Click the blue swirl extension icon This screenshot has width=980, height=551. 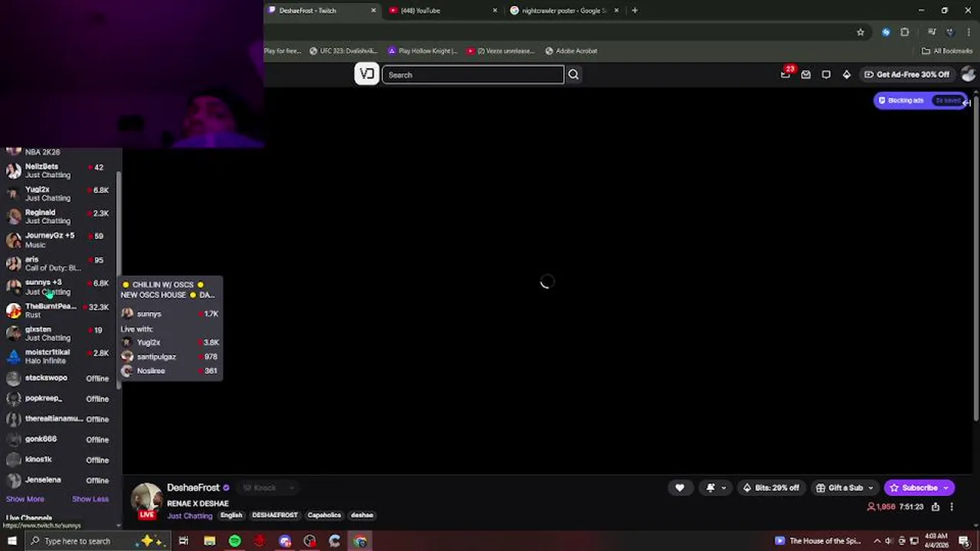click(x=886, y=32)
